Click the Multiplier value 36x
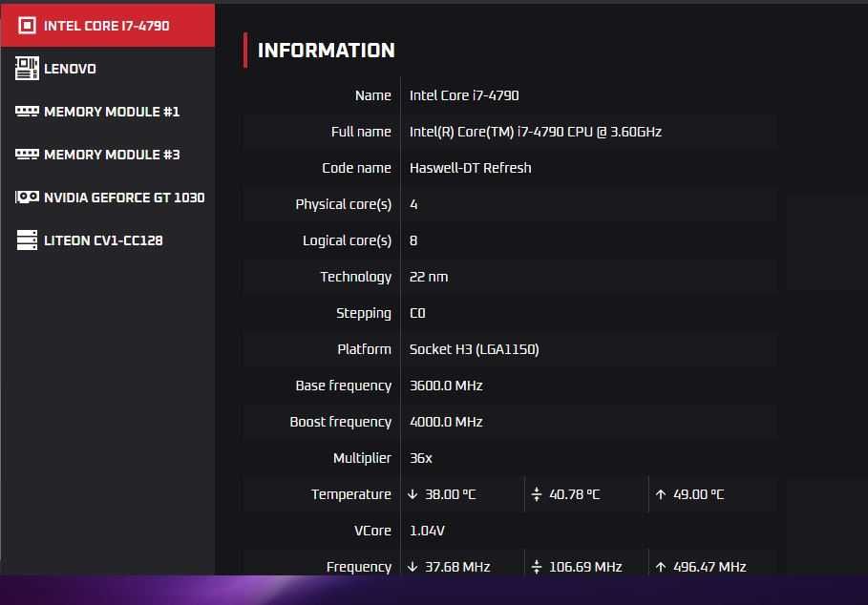The height and width of the screenshot is (605, 868). coord(421,458)
